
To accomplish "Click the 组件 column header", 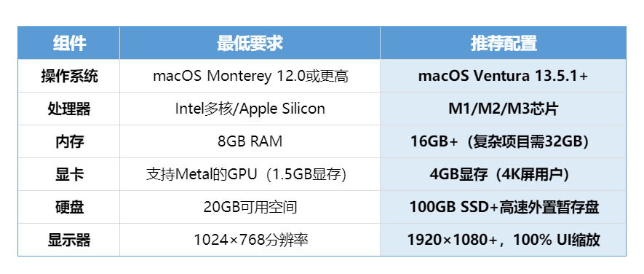I will pos(69,43).
